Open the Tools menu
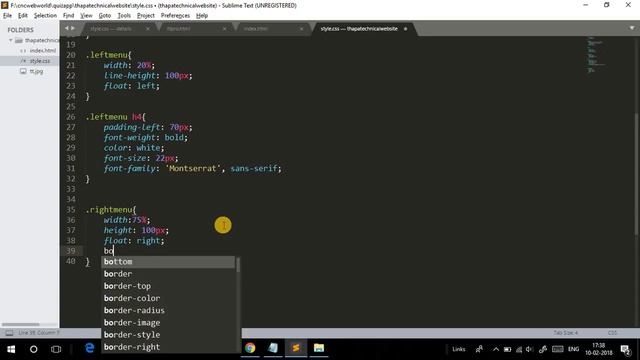Screen dimensions: 640x360 click(124, 16)
